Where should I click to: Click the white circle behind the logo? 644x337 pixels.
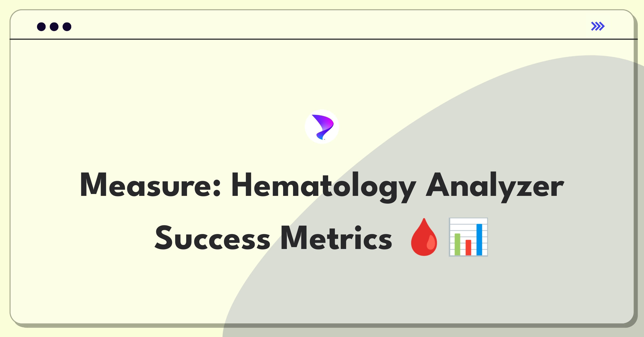(x=322, y=127)
